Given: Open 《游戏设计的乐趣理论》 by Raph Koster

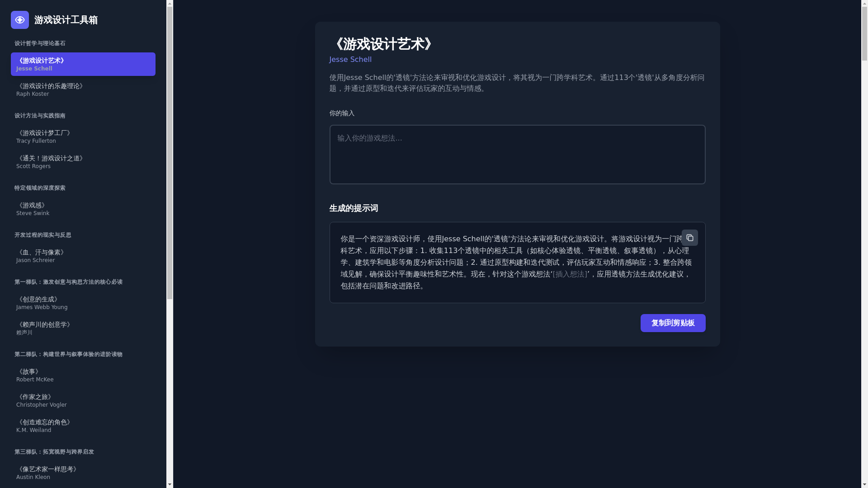Looking at the screenshot, I should pyautogui.click(x=83, y=89).
